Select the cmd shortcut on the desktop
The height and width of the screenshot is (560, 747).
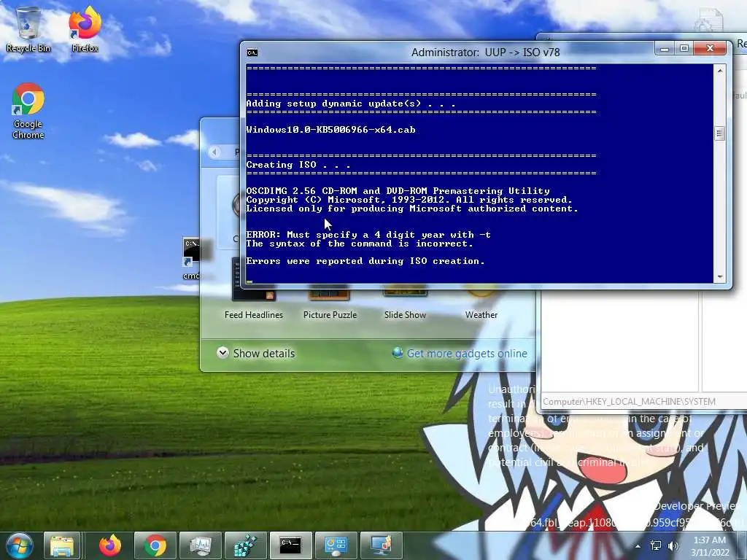191,259
